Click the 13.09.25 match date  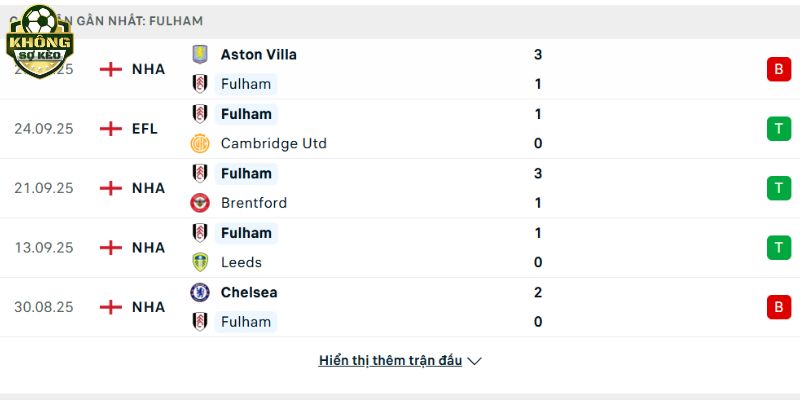pos(44,248)
